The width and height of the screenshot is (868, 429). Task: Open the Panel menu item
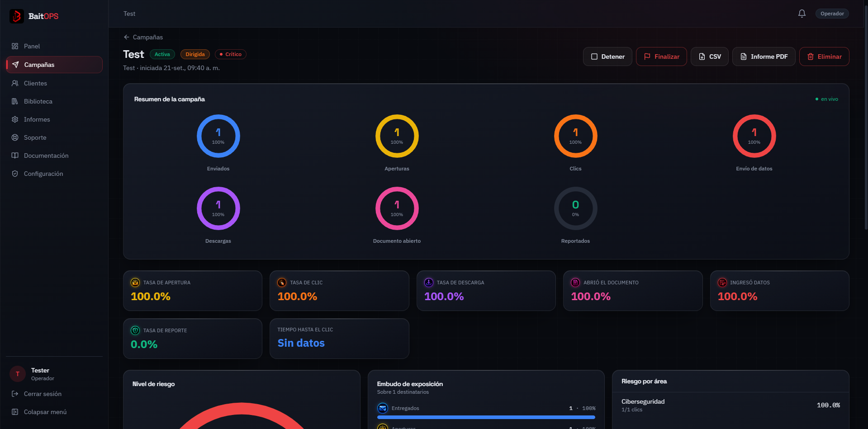[54, 46]
